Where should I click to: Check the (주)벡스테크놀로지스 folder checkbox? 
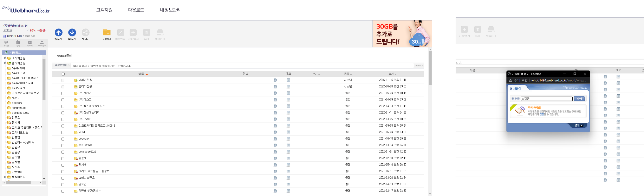63,106
